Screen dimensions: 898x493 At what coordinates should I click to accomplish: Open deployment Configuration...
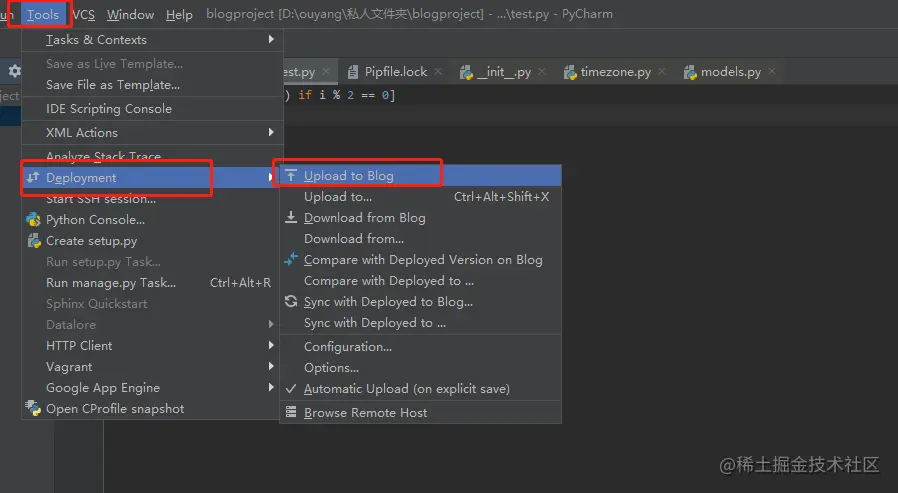point(420,346)
